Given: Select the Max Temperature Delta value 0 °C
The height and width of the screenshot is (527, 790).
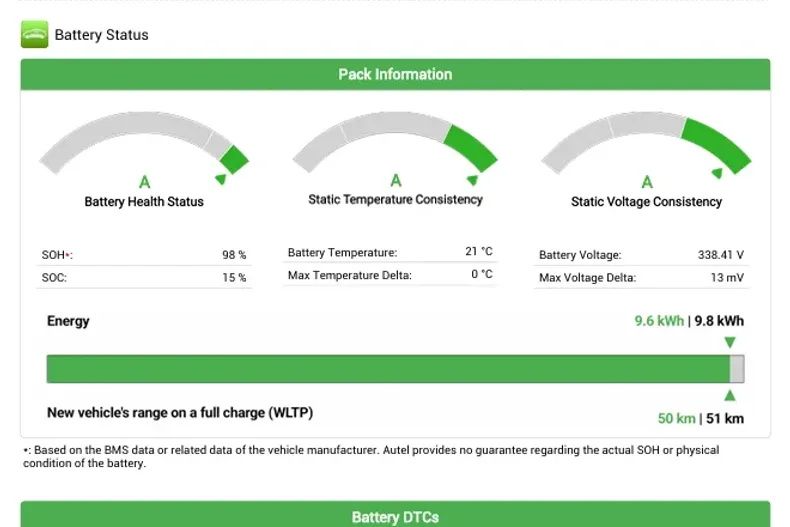Looking at the screenshot, I should [482, 274].
